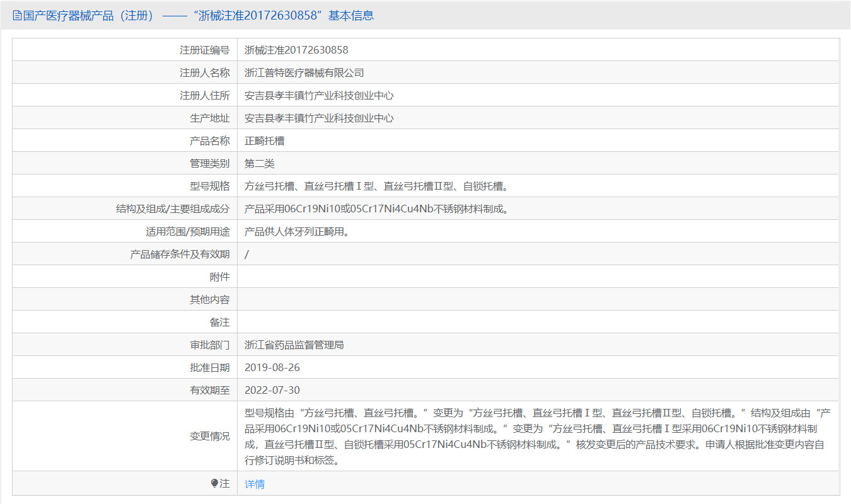Click the slash value for storage conditions
Image resolution: width=851 pixels, height=504 pixels.
246,254
